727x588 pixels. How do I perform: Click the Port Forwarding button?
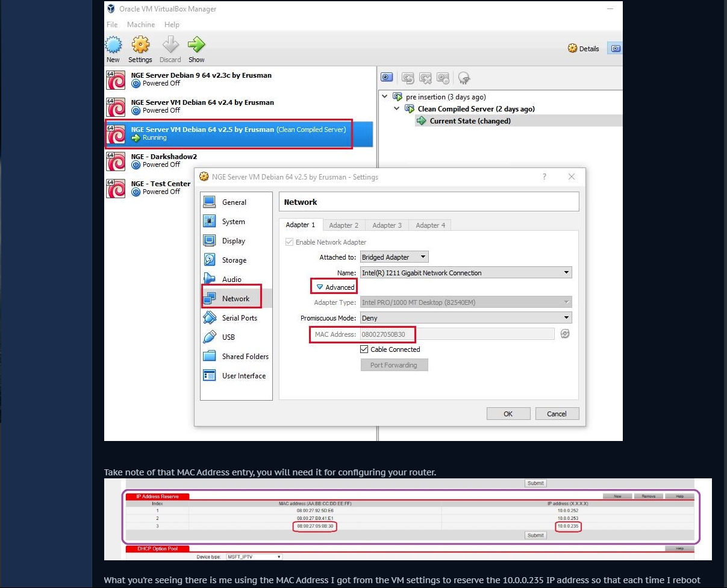[x=394, y=365]
